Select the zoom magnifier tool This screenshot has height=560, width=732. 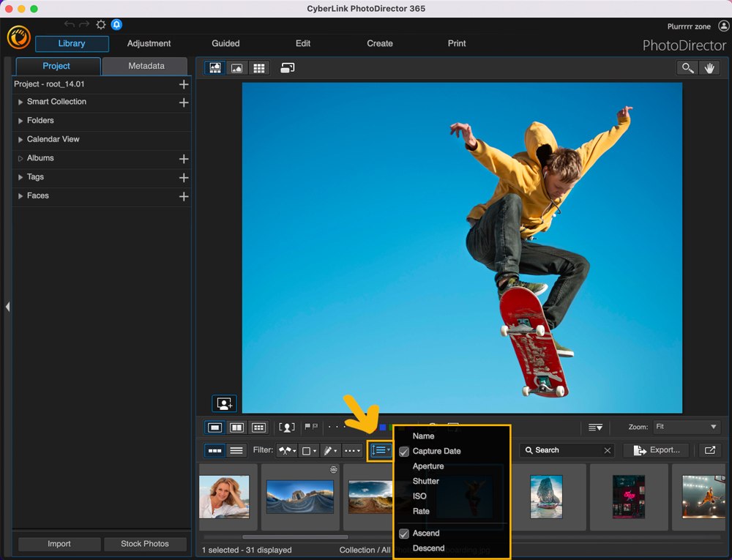pos(687,67)
